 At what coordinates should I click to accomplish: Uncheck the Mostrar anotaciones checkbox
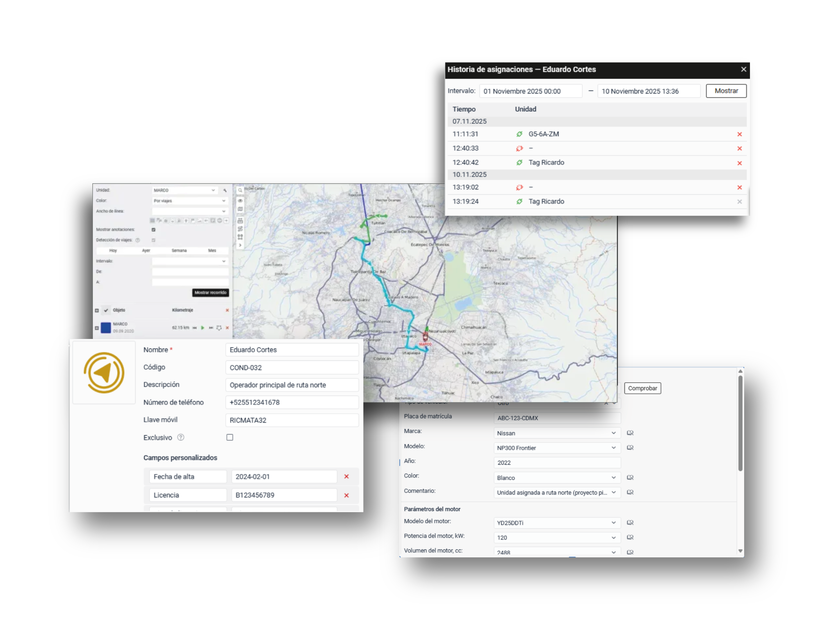point(153,230)
